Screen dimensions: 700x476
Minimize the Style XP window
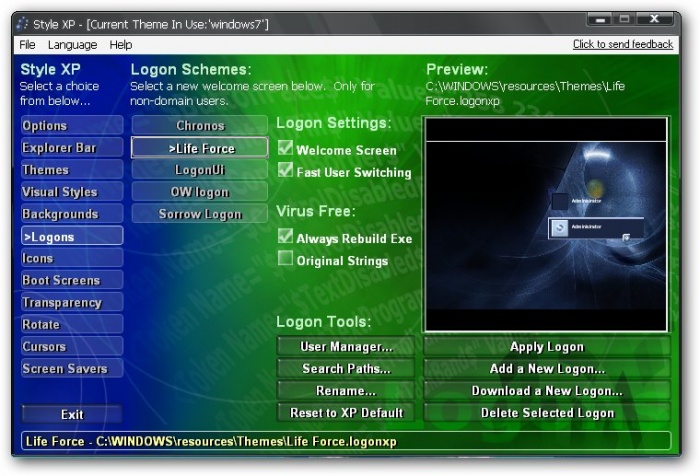600,19
